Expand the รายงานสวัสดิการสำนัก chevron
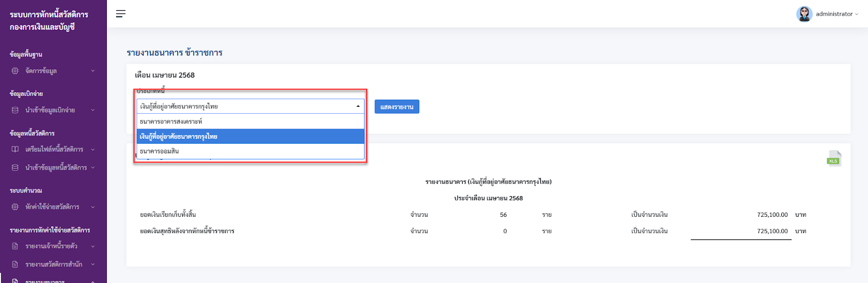This screenshot has height=283, width=868. 93,265
